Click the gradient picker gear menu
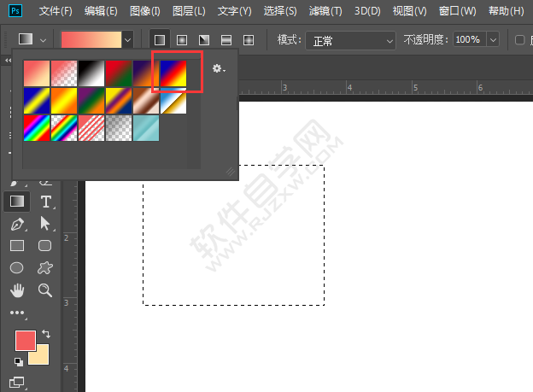This screenshot has width=533, height=392. pos(219,69)
